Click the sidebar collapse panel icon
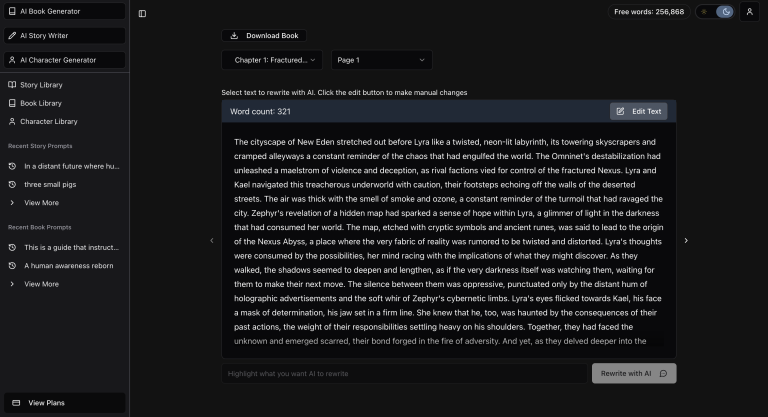 click(142, 13)
